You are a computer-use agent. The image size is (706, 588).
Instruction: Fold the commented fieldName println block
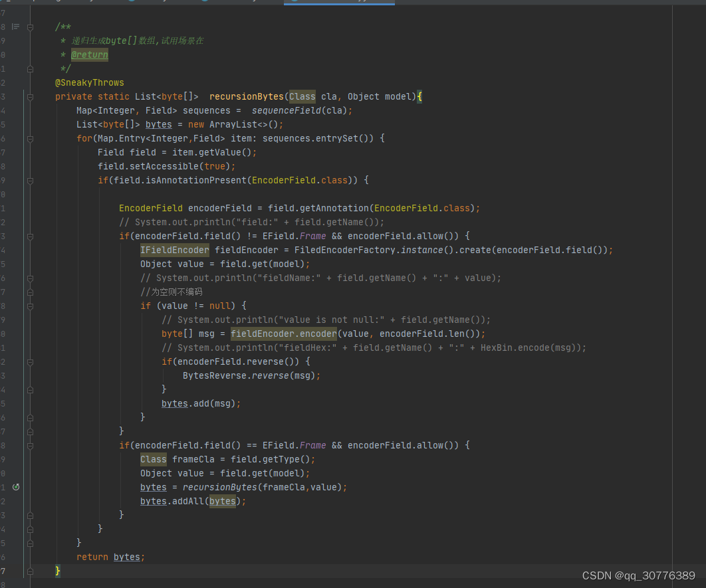pyautogui.click(x=30, y=278)
